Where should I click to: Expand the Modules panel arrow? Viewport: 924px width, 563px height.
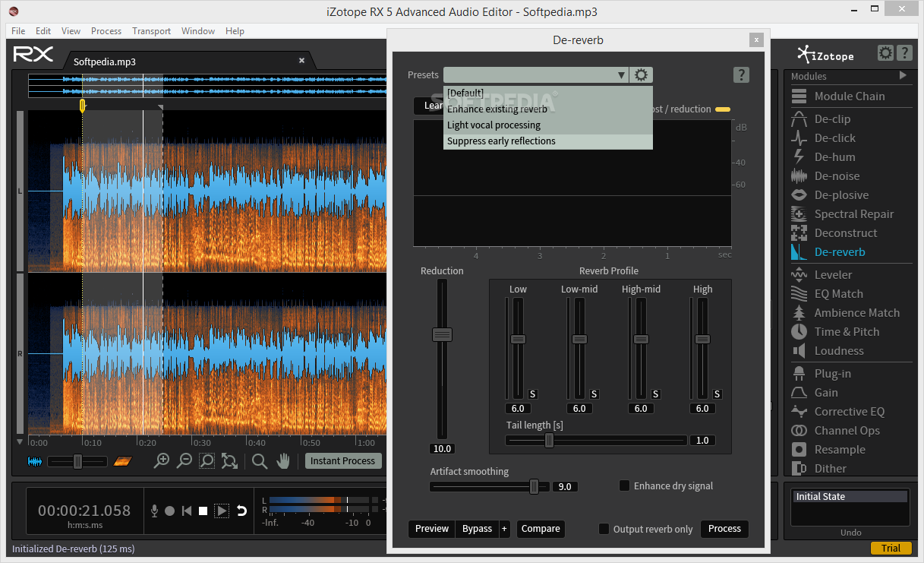point(903,75)
